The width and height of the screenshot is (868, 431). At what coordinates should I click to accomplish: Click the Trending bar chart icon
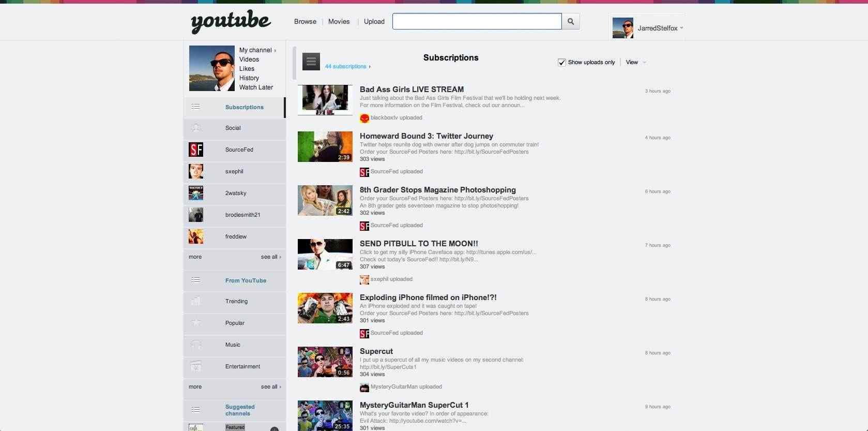coord(196,301)
